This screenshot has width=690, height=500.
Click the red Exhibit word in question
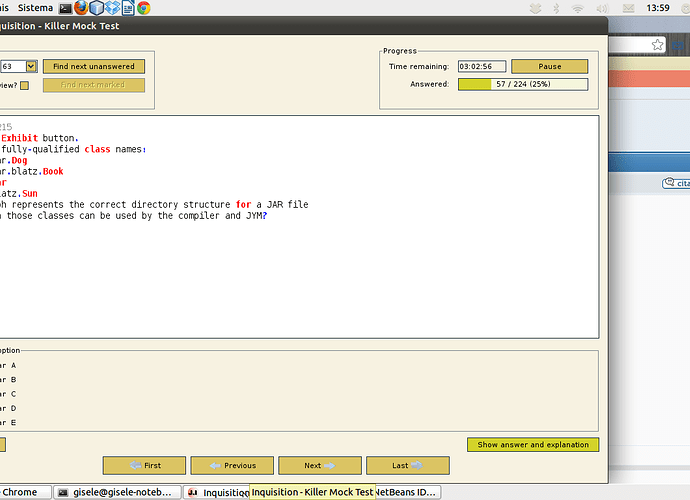(x=19, y=138)
